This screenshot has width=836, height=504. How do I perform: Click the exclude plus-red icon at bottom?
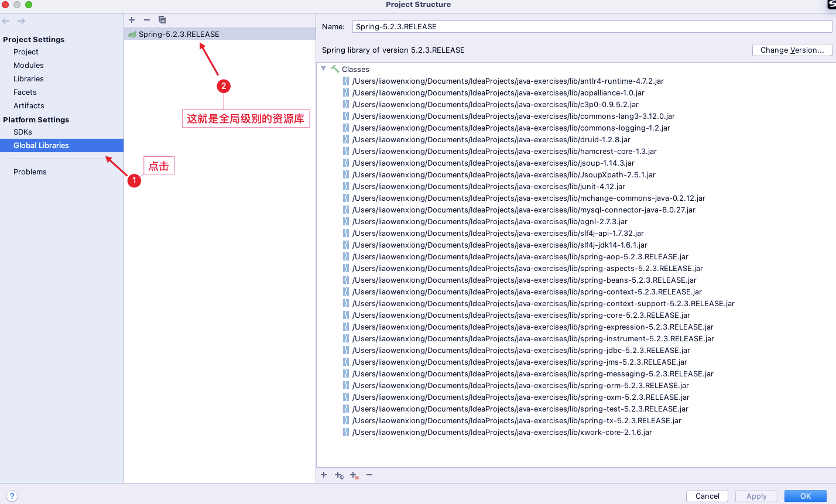coord(354,475)
